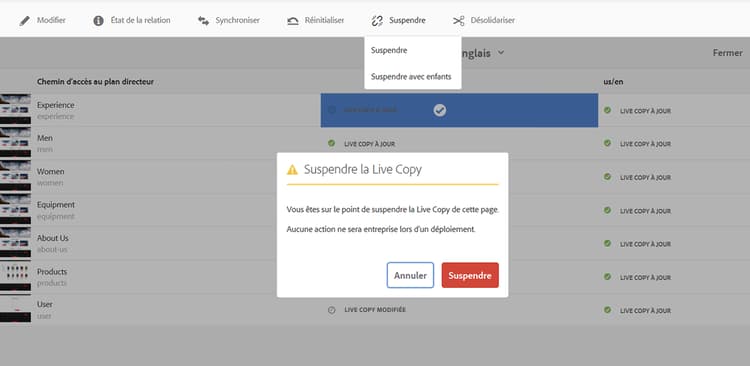
Task: Close the overview with Fermer
Action: [728, 53]
